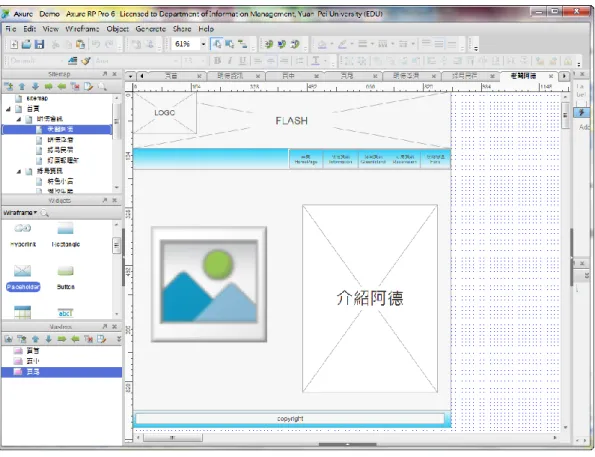
Task: Click the Masters indent green right arrow
Action: pyautogui.click(x=62, y=339)
